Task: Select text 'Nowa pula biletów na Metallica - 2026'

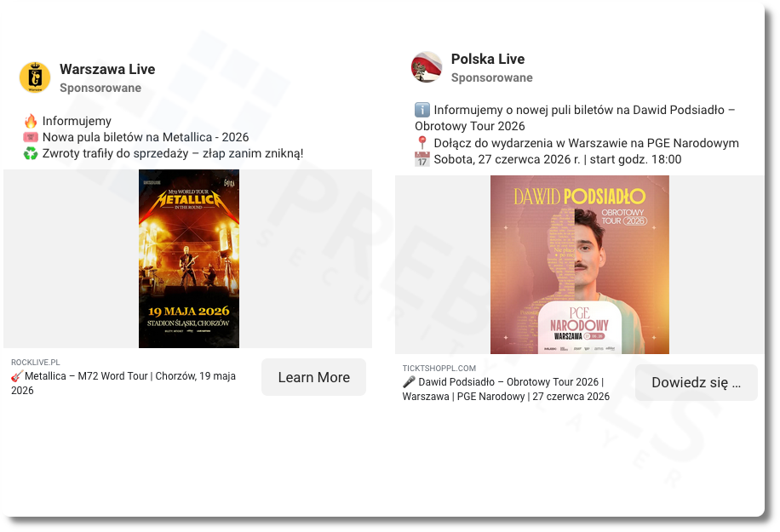Action: tap(146, 137)
